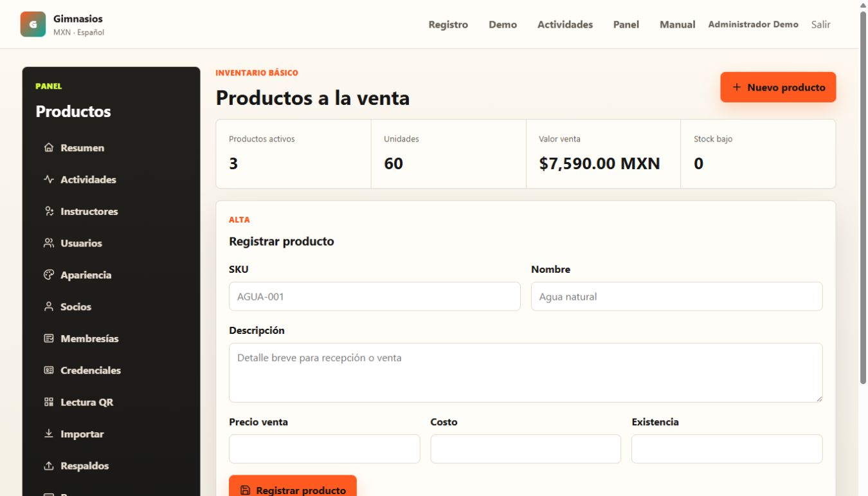Click the Credenciales ID icon
This screenshot has height=496, width=868.
tap(49, 371)
